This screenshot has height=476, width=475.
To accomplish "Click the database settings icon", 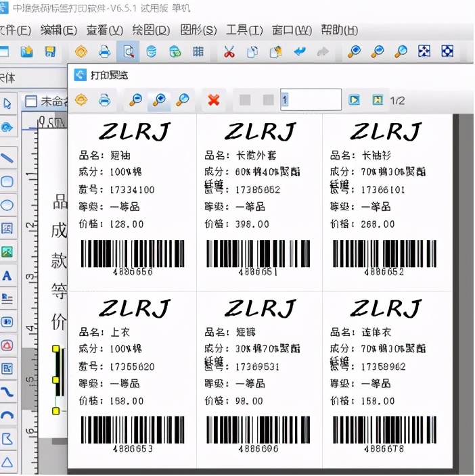I will (152, 51).
